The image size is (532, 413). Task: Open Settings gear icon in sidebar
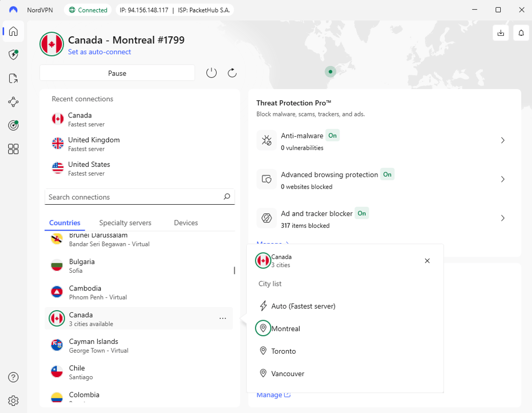pos(13,401)
